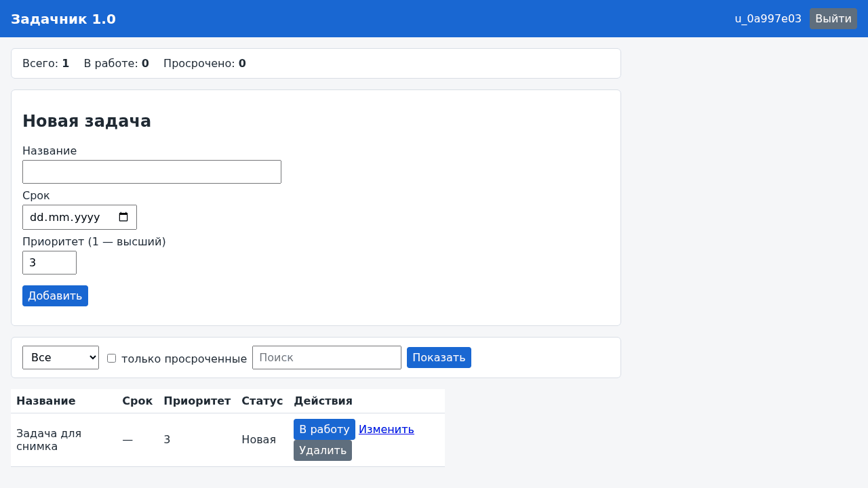This screenshot has height=488, width=868.
Task: Click the Показать filter button
Action: pos(439,357)
